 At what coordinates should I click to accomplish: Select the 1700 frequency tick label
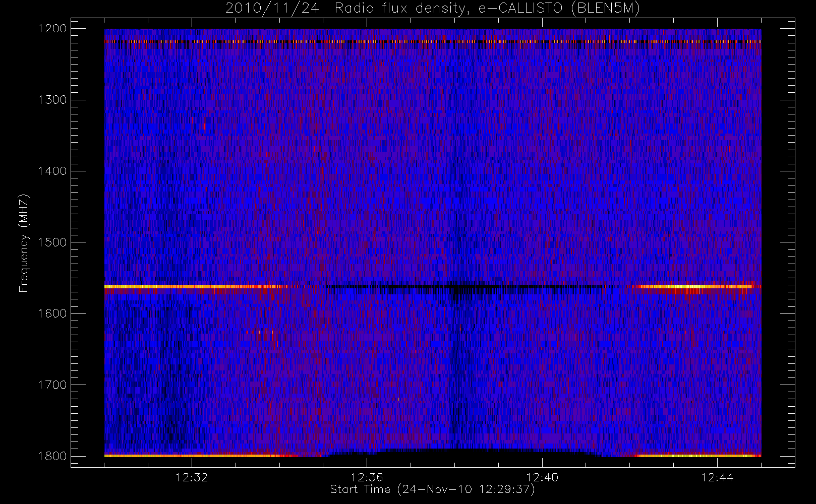[x=52, y=385]
